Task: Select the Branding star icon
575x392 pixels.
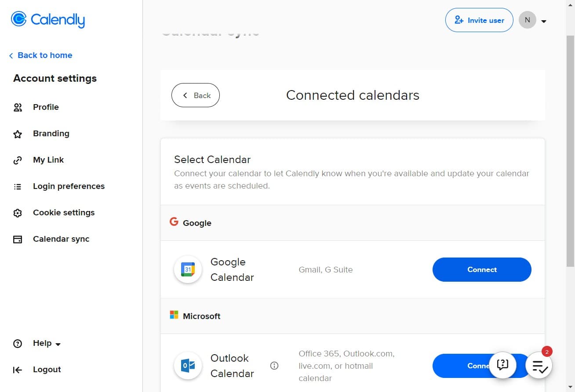Action: (18, 133)
